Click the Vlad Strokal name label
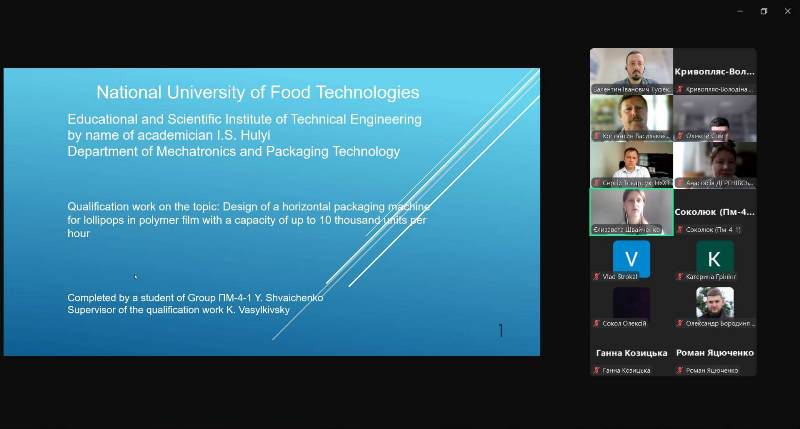 tap(620, 276)
